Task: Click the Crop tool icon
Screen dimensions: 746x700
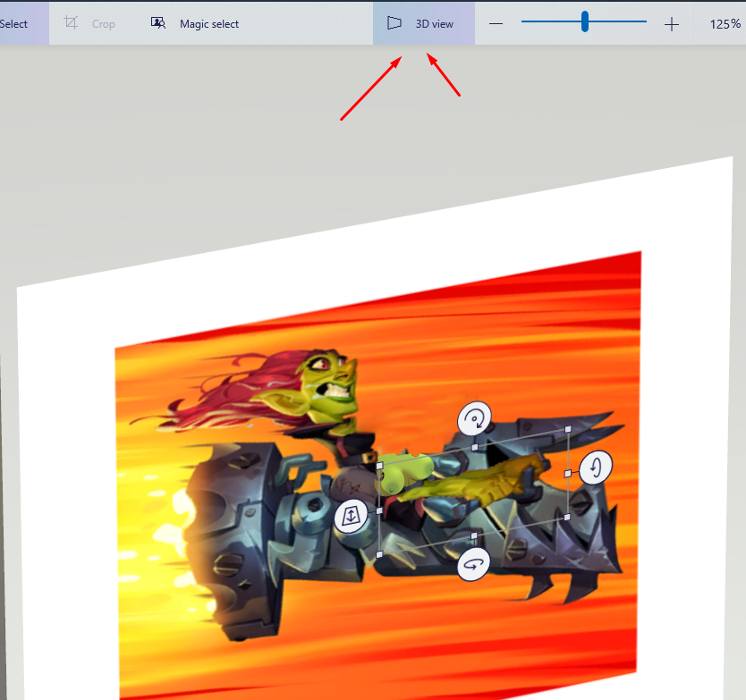Action: 71,23
